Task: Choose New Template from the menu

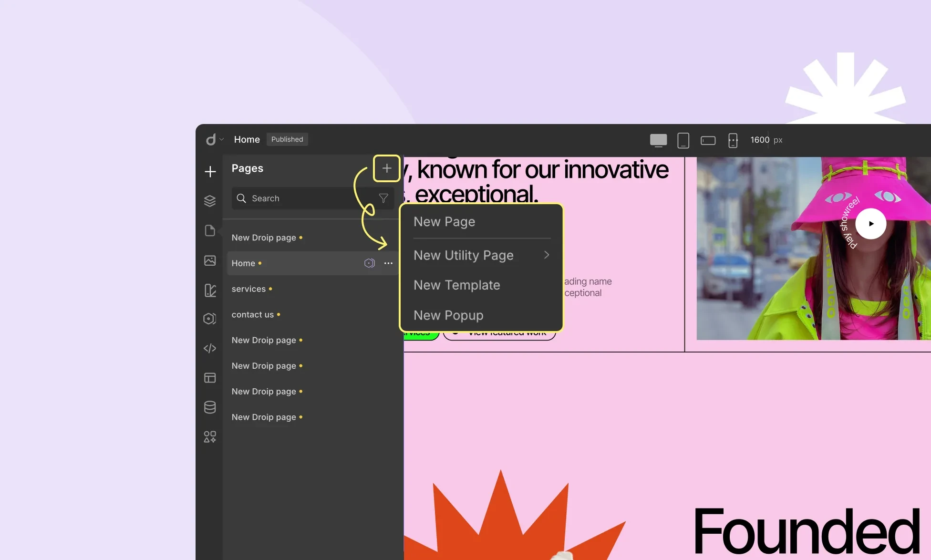Action: pos(456,285)
